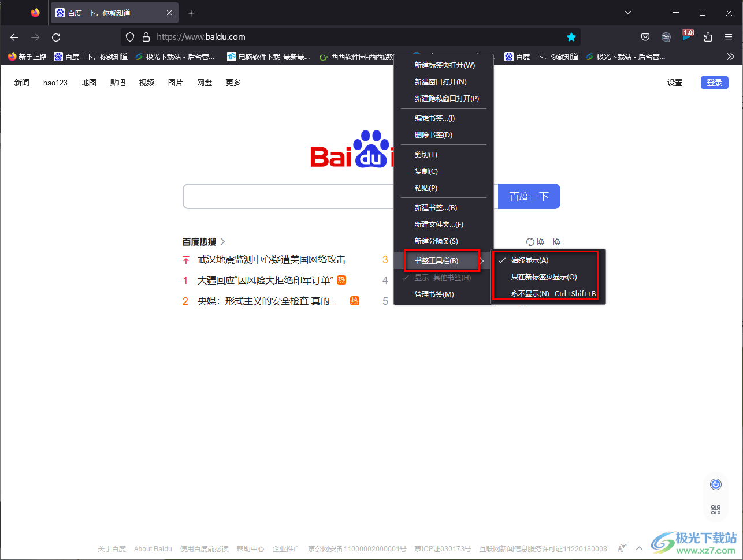
Task: Open the 新手上路 bookmark
Action: [x=27, y=57]
